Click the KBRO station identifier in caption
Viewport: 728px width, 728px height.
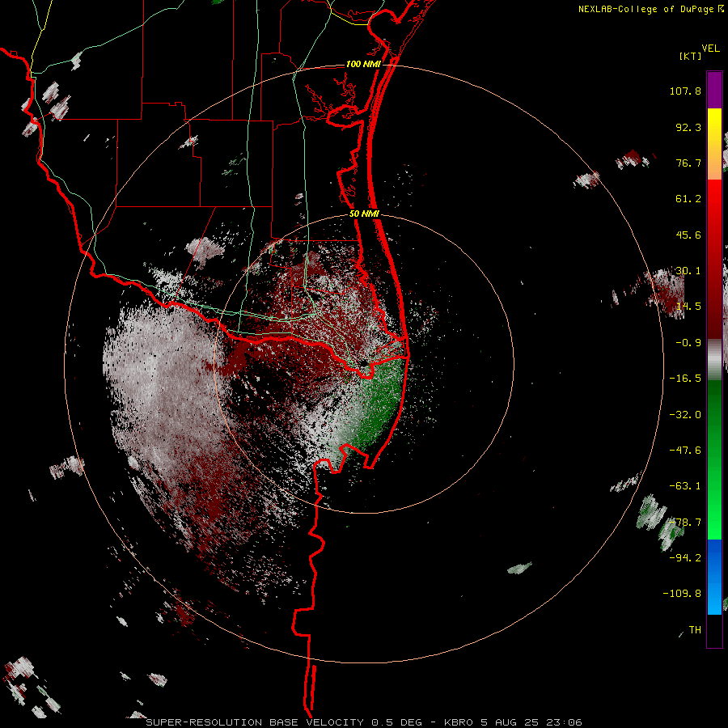(459, 722)
